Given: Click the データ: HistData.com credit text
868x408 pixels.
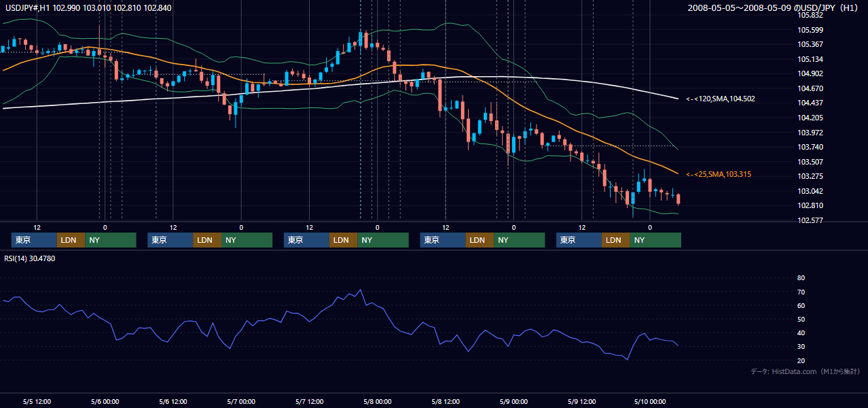Looking at the screenshot, I should [x=806, y=371].
